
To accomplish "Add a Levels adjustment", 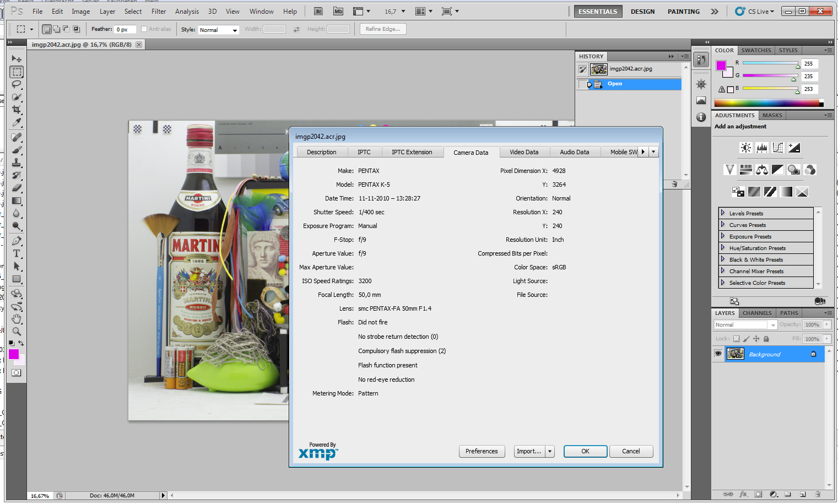I will (762, 148).
